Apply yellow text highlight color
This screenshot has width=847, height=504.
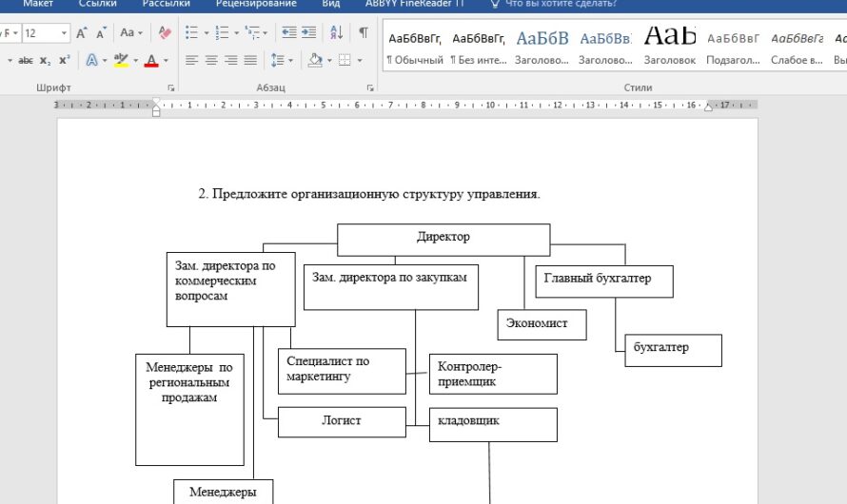coord(121,60)
